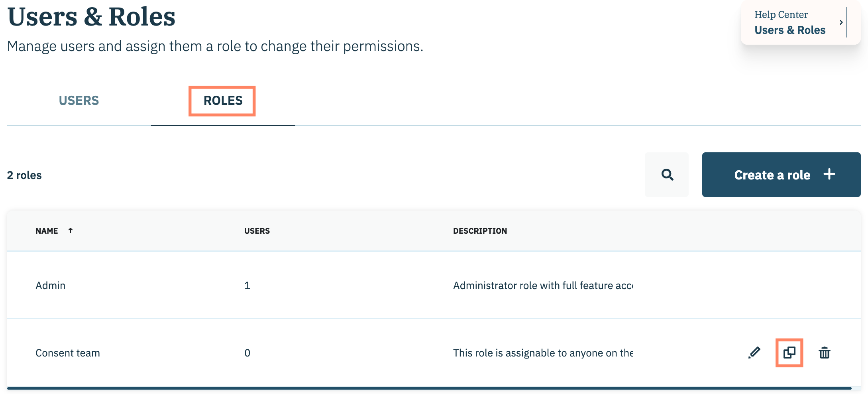Screen dimensions: 868x394
Task: Edit the Consent team role with pencil icon
Action: (754, 353)
